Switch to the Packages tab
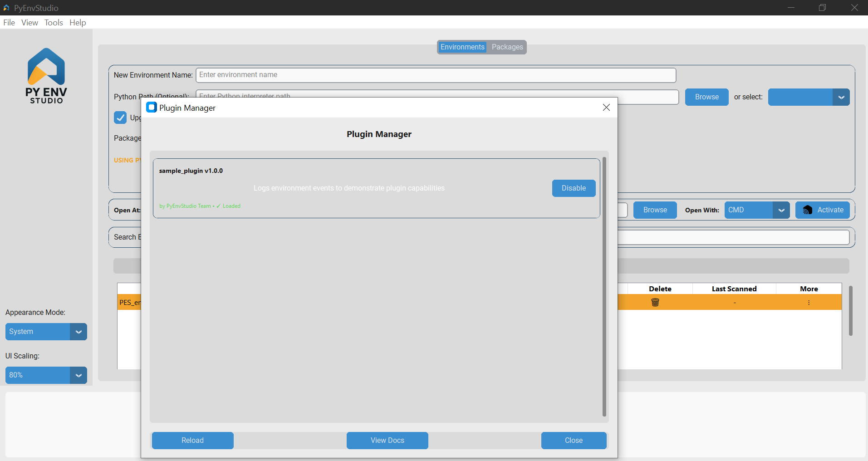The height and width of the screenshot is (461, 868). (x=507, y=47)
